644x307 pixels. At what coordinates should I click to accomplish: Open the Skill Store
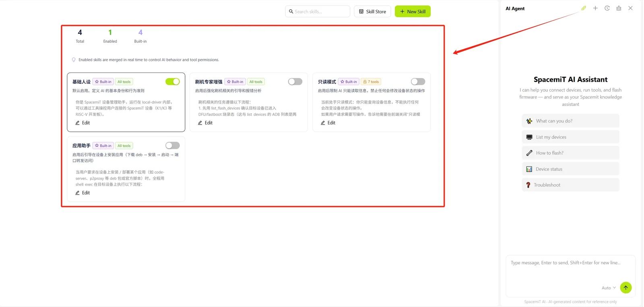(x=372, y=11)
